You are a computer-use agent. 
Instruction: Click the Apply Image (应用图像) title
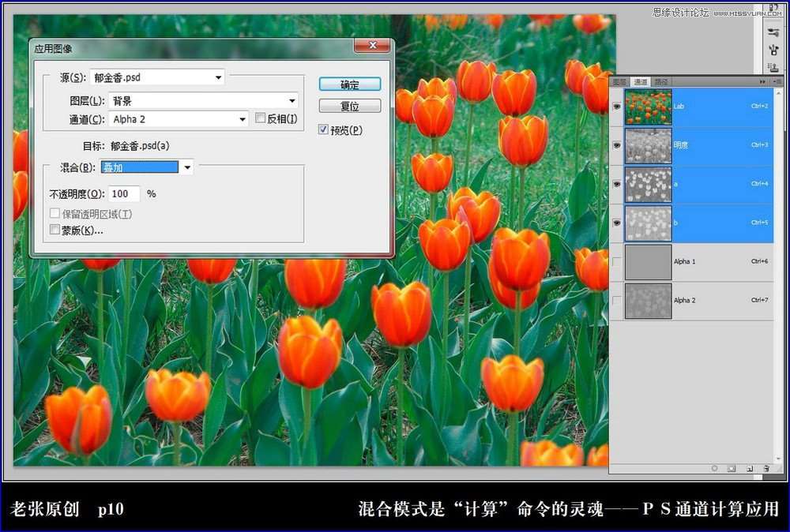click(x=53, y=49)
